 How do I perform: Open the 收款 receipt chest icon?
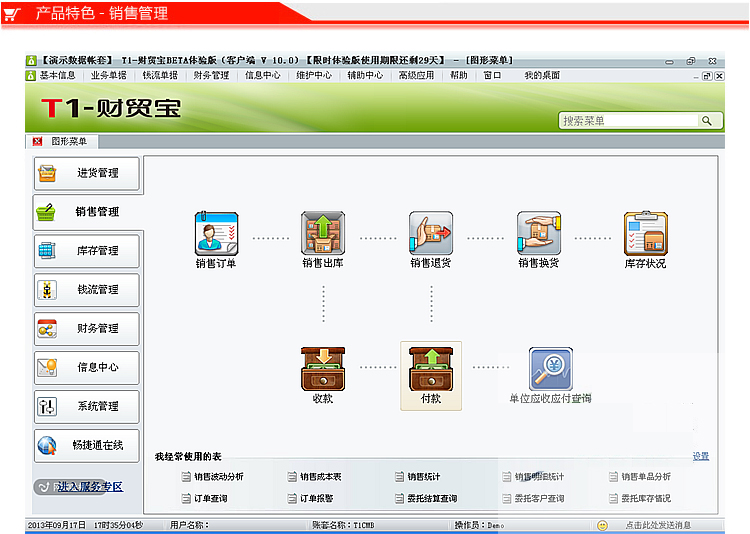click(323, 369)
